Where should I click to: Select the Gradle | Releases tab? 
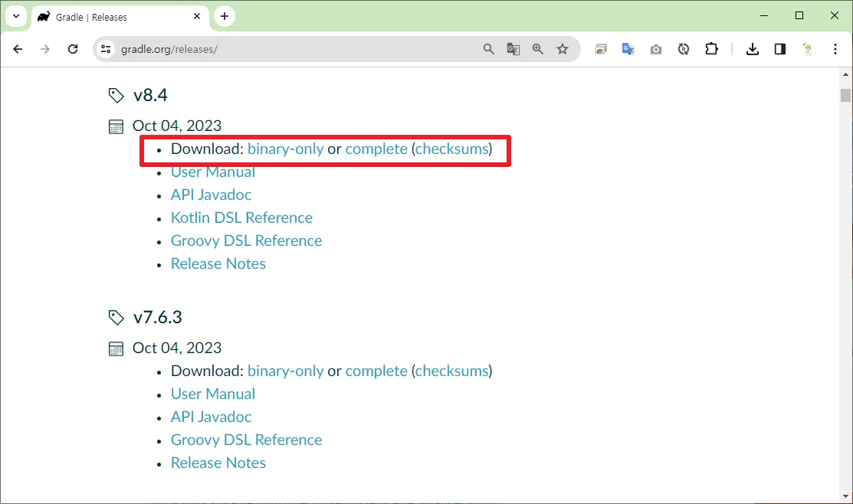point(120,17)
